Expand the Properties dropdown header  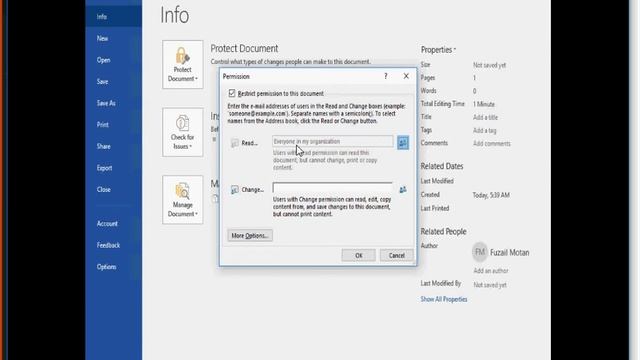point(438,50)
